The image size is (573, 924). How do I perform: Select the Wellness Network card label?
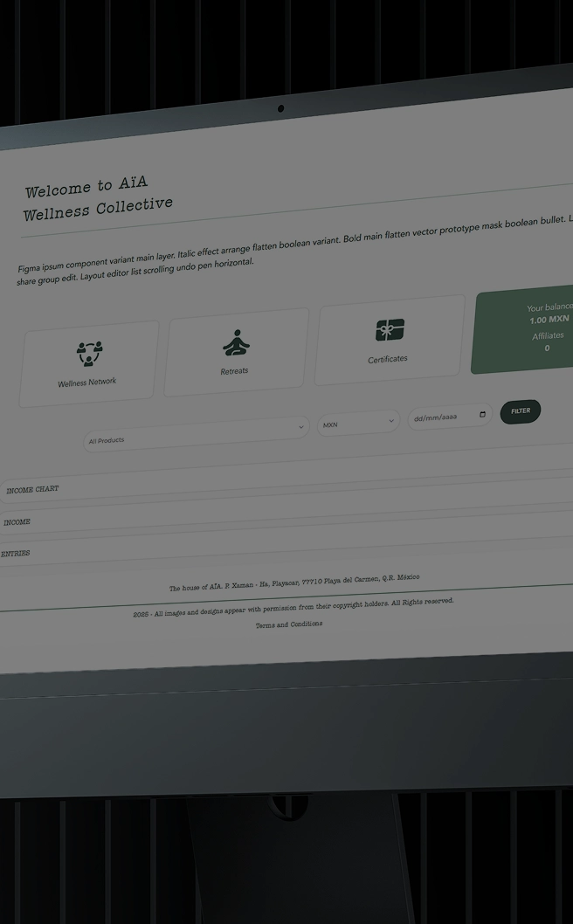pyautogui.click(x=87, y=383)
